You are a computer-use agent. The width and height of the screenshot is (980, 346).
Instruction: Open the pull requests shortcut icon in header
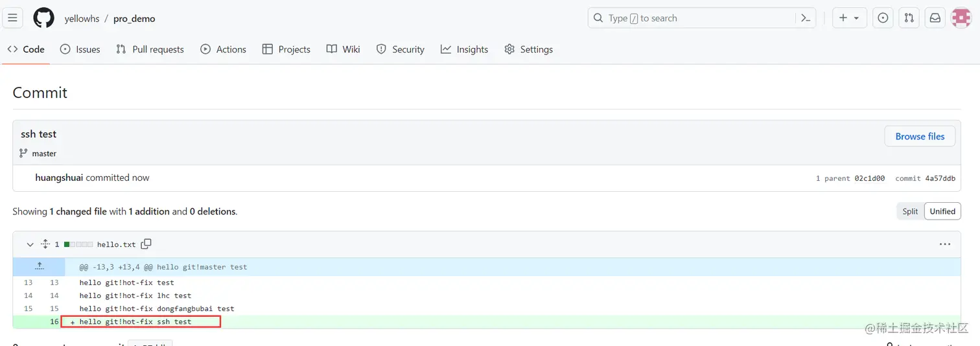909,18
